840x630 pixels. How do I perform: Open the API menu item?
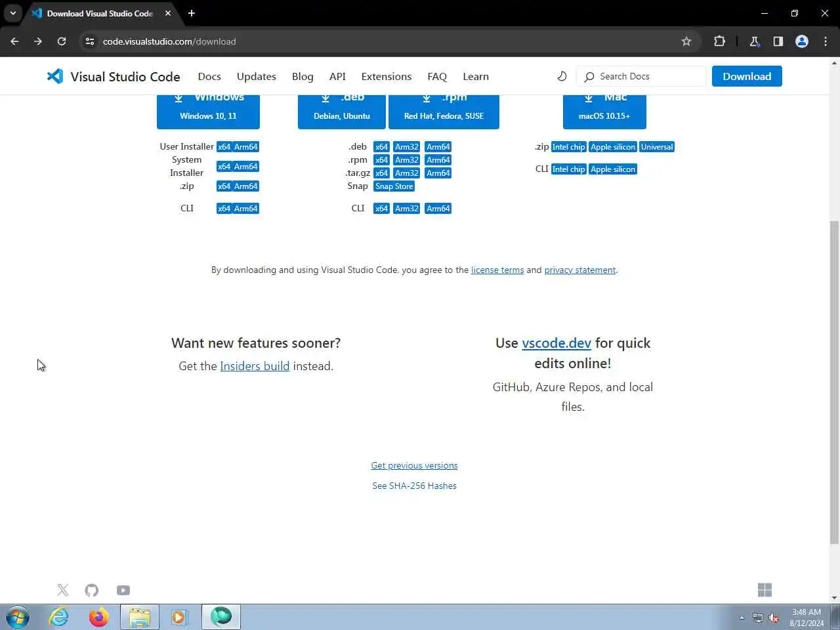337,77
